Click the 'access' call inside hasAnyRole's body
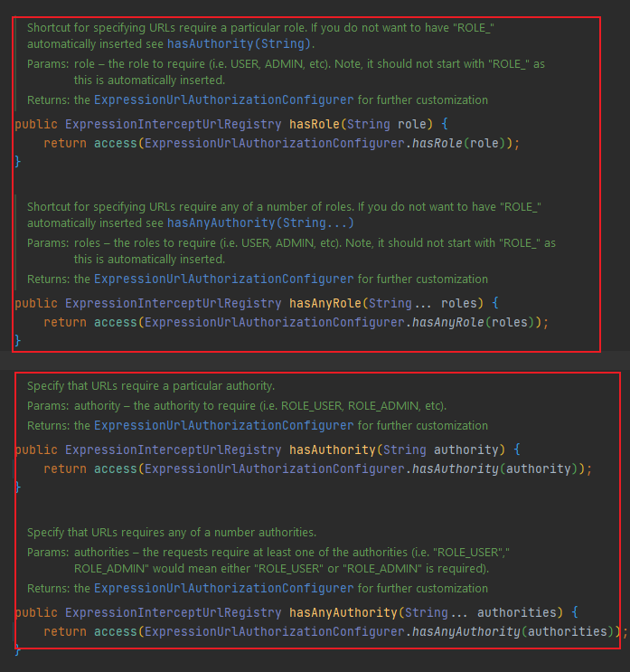This screenshot has height=672, width=630. pyautogui.click(x=116, y=322)
